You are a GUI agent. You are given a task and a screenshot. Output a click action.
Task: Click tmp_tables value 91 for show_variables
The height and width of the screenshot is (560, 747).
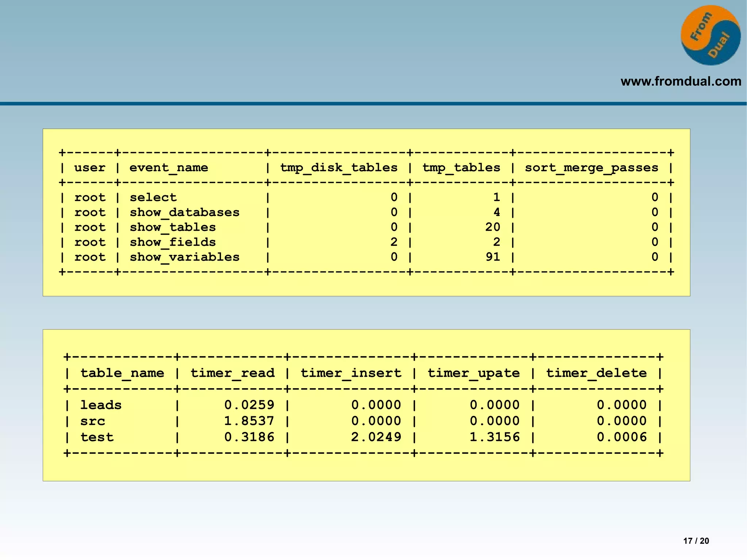493,257
